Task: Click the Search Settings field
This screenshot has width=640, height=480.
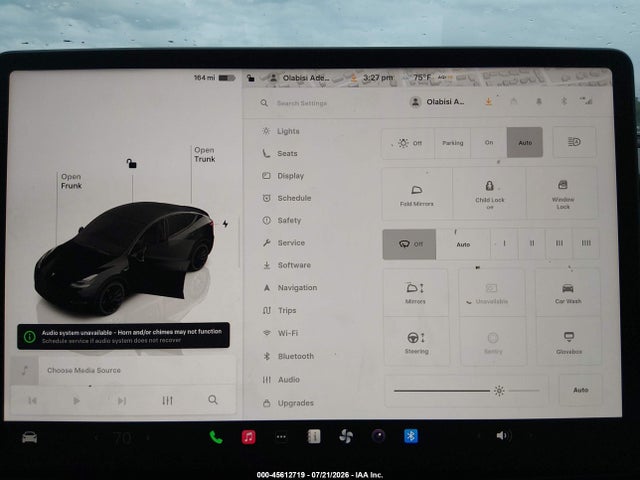Action: pyautogui.click(x=302, y=103)
